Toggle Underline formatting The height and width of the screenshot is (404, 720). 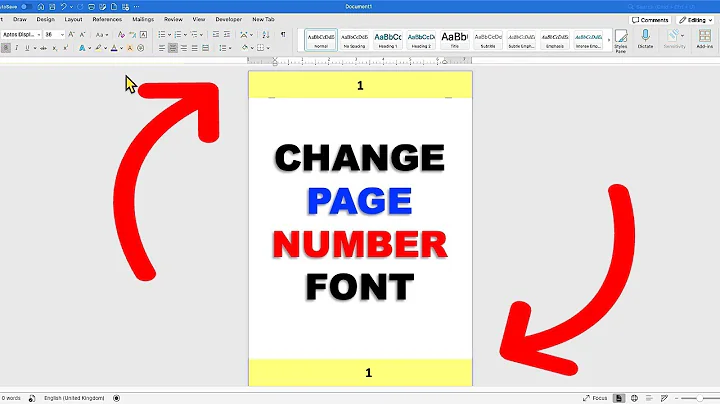tap(28, 48)
